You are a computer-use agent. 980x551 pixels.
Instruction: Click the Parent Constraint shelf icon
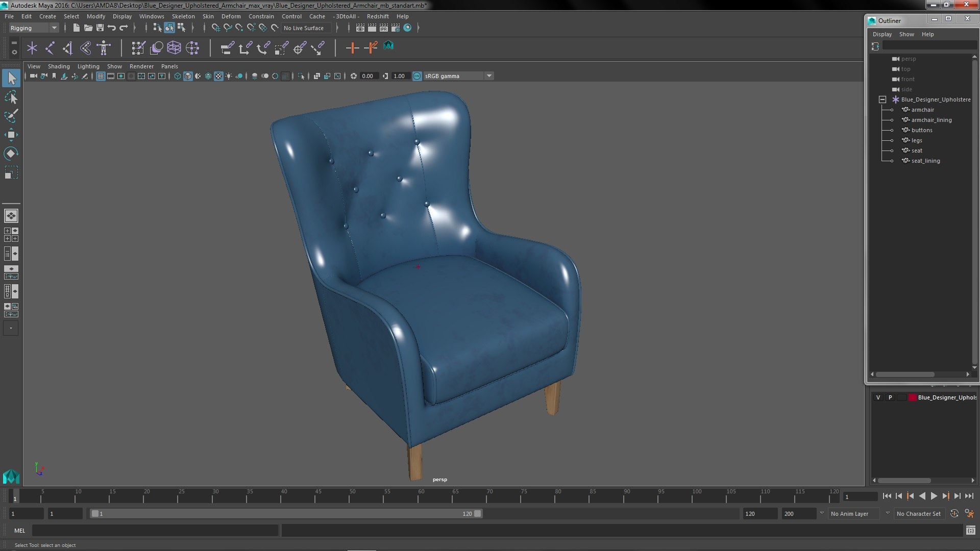[227, 48]
